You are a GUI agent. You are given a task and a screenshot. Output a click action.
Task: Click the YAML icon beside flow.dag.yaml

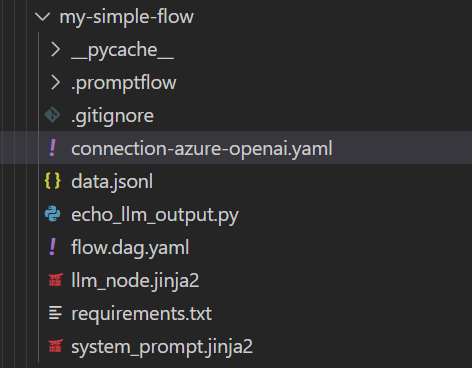53,247
